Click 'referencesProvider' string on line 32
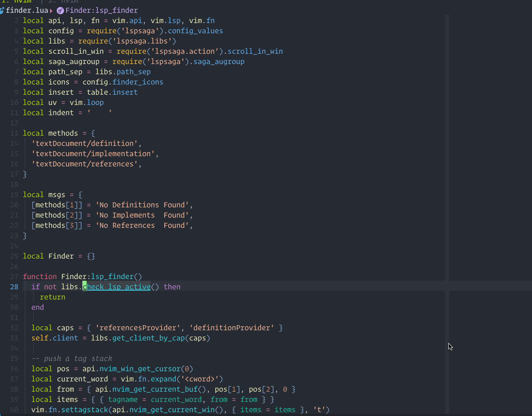 click(x=138, y=328)
